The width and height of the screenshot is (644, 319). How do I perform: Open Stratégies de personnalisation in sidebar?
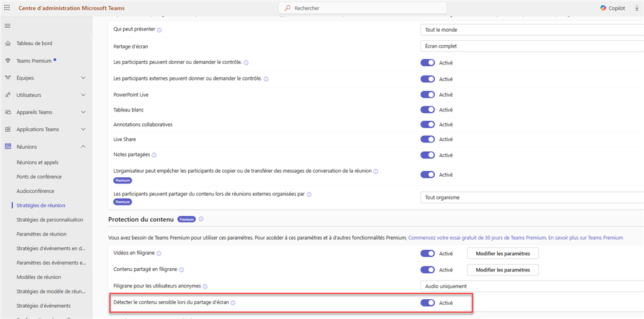pyautogui.click(x=50, y=219)
